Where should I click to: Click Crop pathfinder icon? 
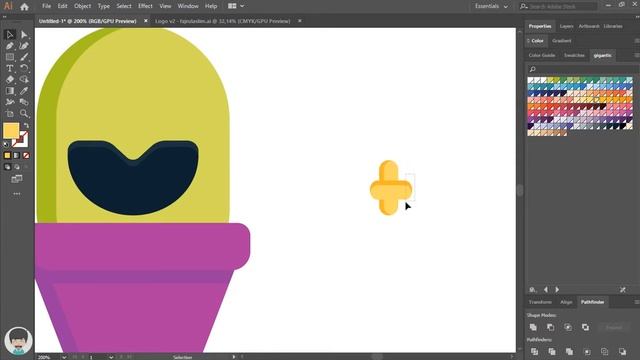(x=587, y=351)
